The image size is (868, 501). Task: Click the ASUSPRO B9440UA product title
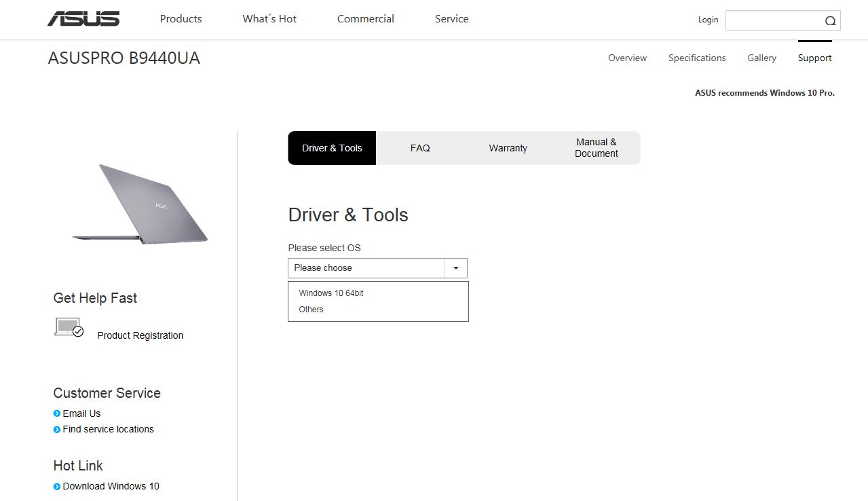click(124, 58)
